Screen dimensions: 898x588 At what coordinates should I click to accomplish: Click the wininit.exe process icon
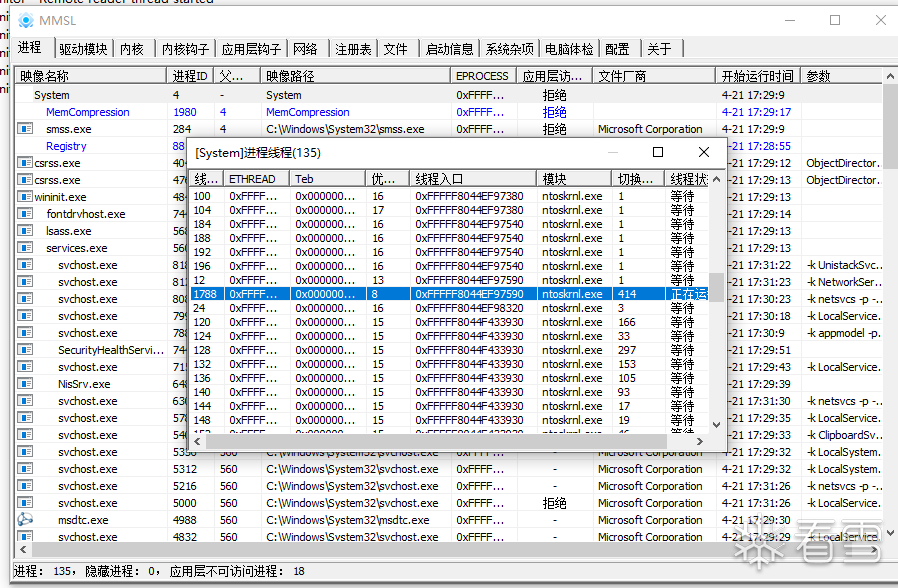pos(25,196)
